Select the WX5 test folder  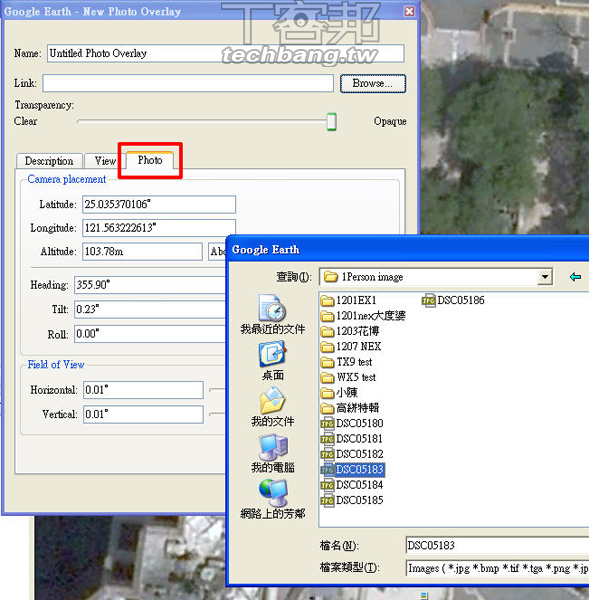tap(348, 377)
